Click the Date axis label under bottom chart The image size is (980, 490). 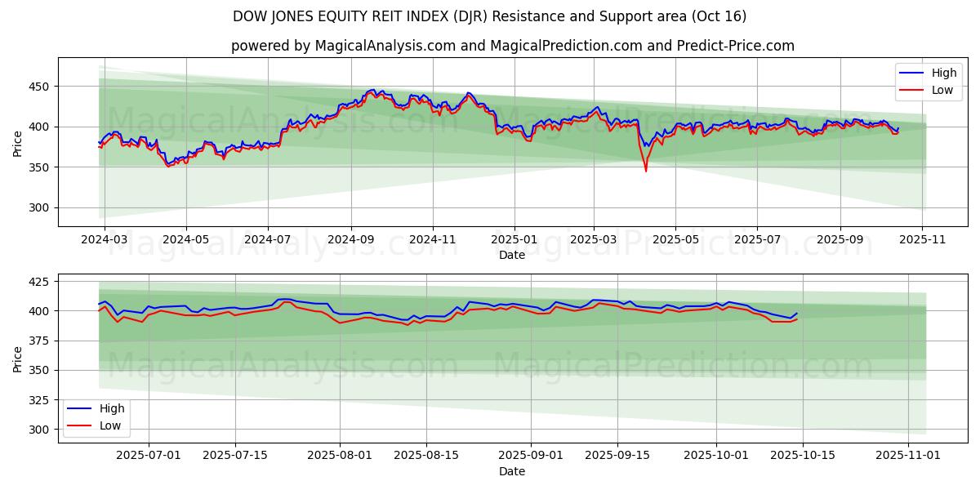512,471
